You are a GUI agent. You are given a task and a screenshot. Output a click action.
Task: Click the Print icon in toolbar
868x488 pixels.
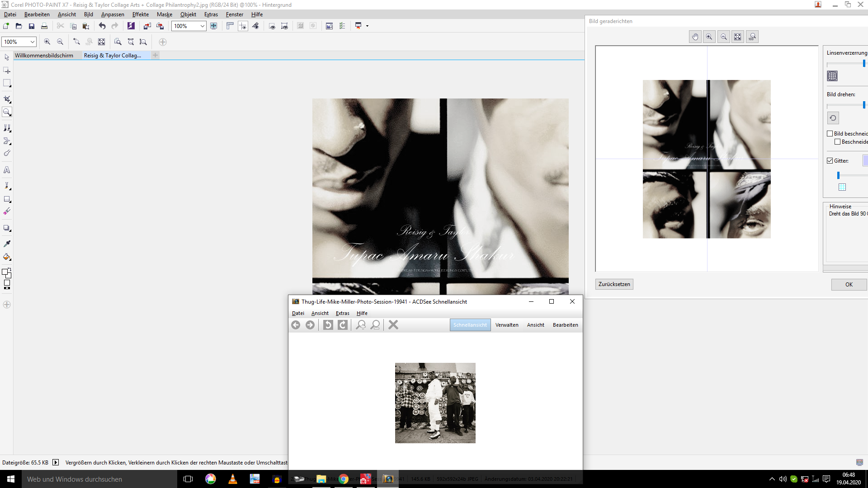point(44,26)
